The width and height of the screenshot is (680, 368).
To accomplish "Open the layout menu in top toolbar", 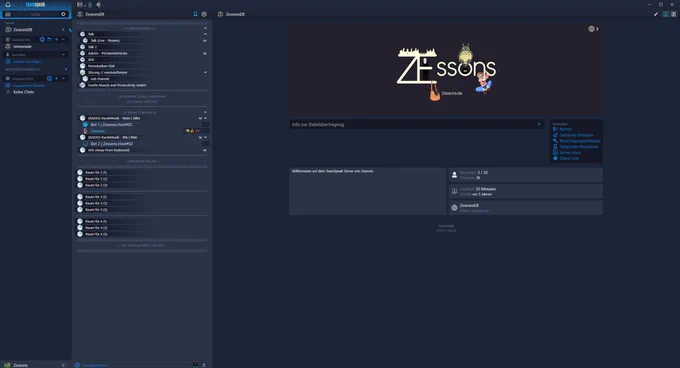I will [x=81, y=4].
